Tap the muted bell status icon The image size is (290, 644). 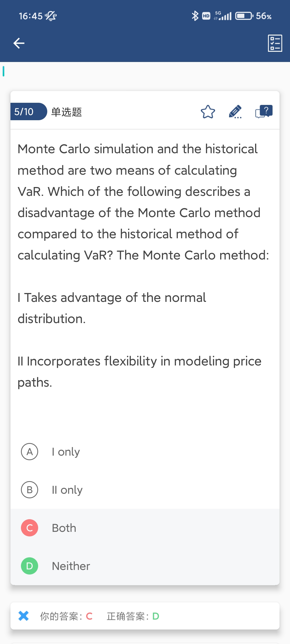click(51, 16)
